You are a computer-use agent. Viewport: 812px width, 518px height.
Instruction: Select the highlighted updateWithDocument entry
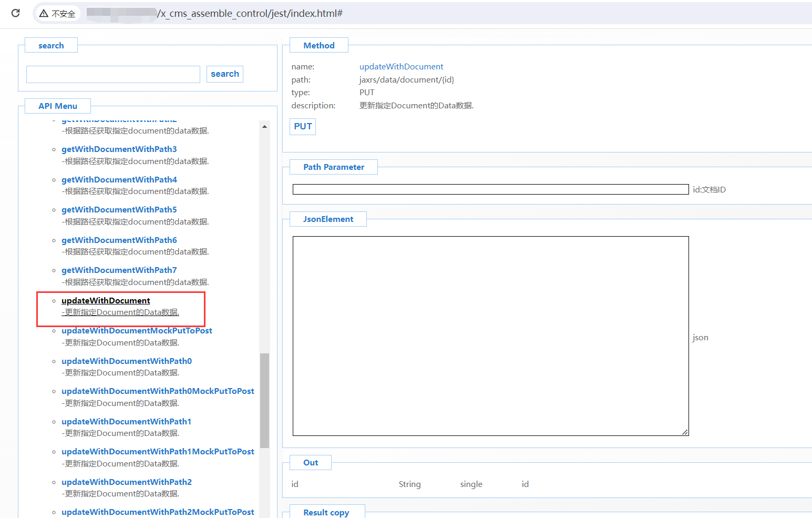tap(106, 301)
